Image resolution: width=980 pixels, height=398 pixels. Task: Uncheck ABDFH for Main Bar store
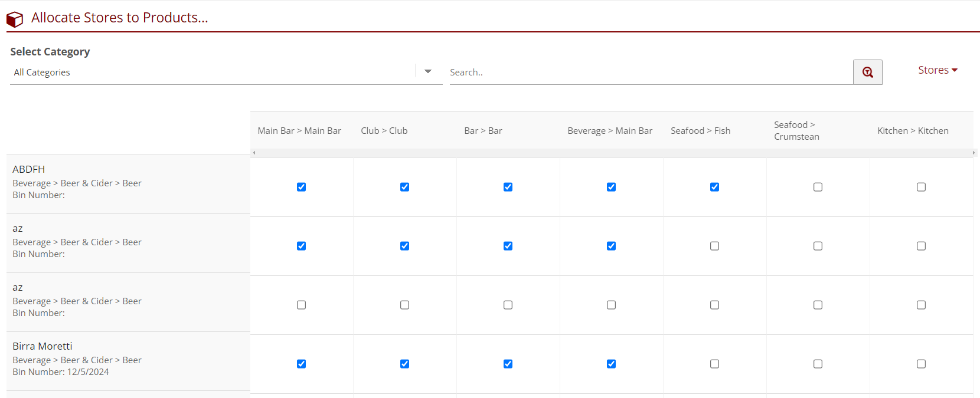[301, 187]
